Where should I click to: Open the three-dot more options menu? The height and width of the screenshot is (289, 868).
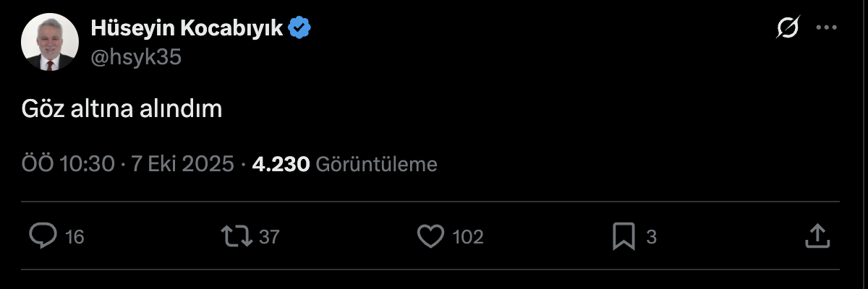click(x=826, y=28)
